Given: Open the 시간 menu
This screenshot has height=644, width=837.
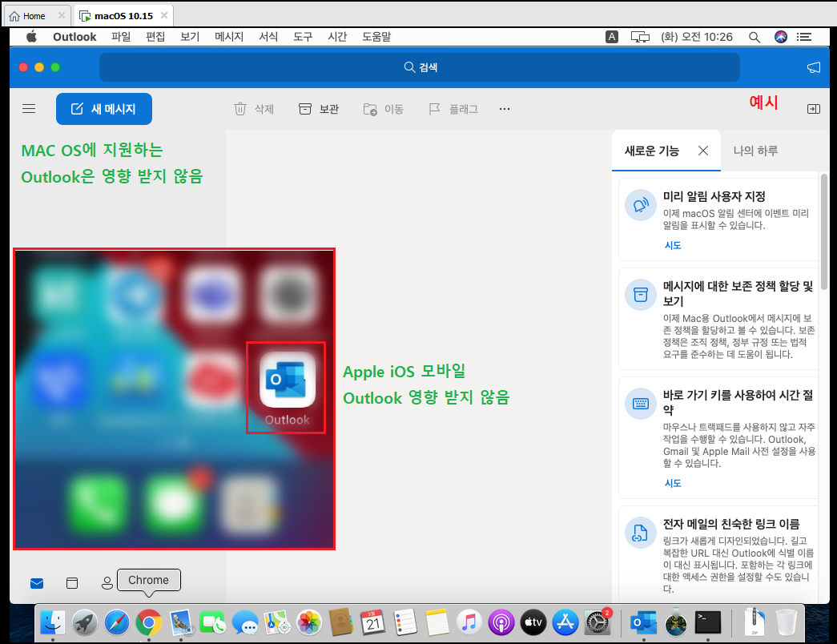Looking at the screenshot, I should tap(337, 37).
